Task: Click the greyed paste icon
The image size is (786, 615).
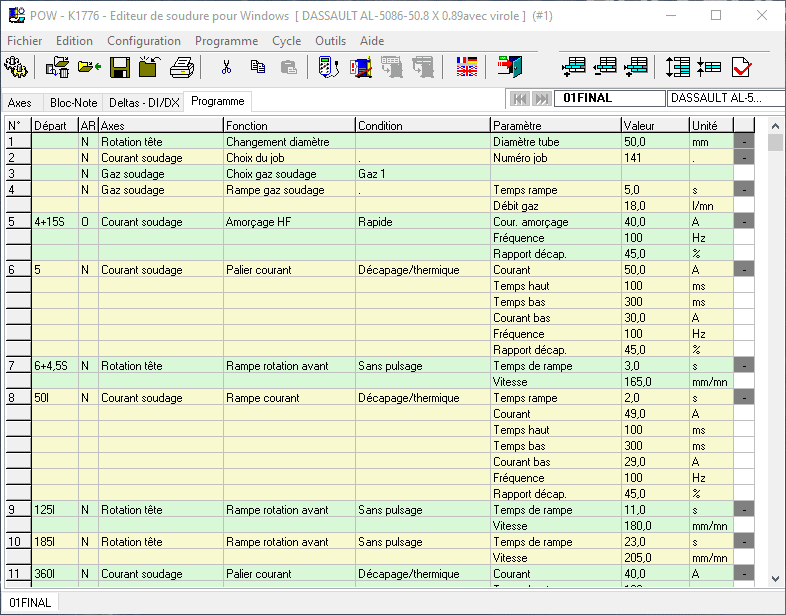Action: [288, 67]
